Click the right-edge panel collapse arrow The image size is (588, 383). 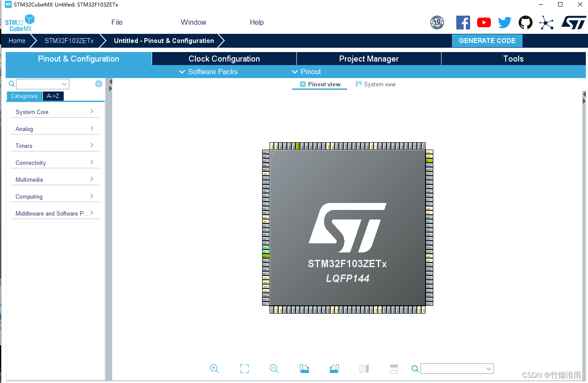pyautogui.click(x=584, y=94)
